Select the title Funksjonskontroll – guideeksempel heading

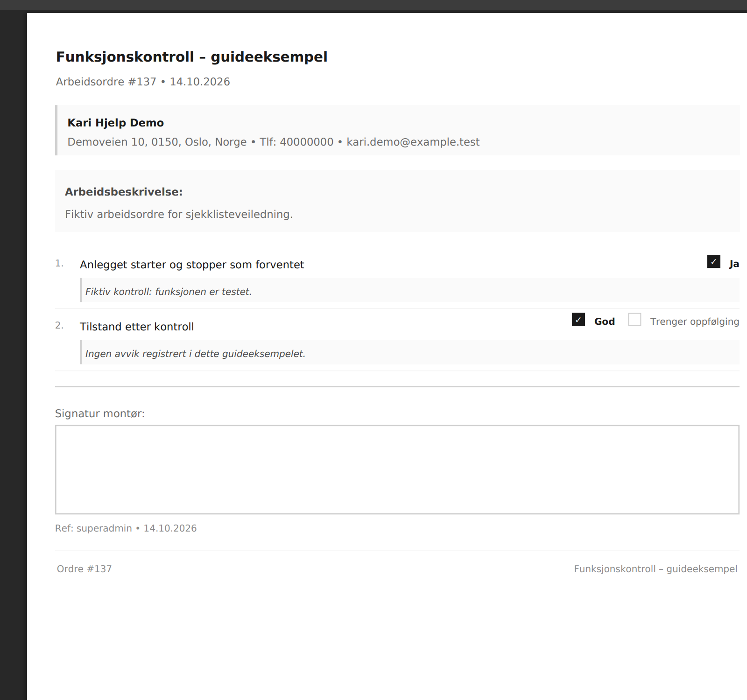[191, 57]
